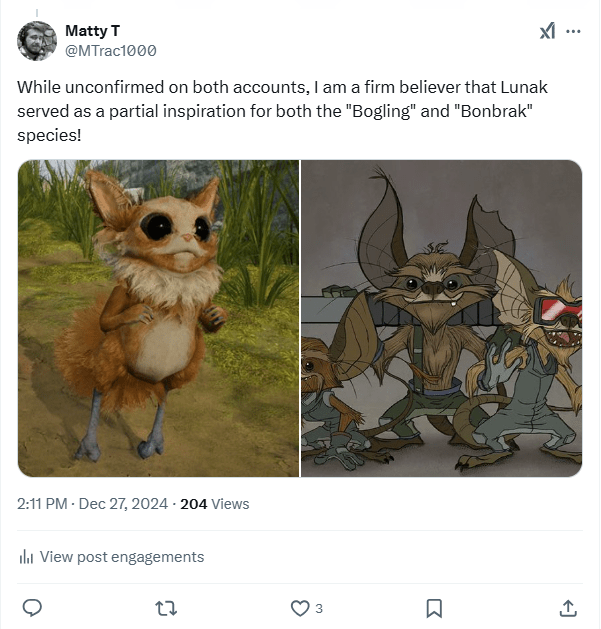The width and height of the screenshot is (601, 629).
Task: Open the three-dot more options menu
Action: (x=574, y=31)
